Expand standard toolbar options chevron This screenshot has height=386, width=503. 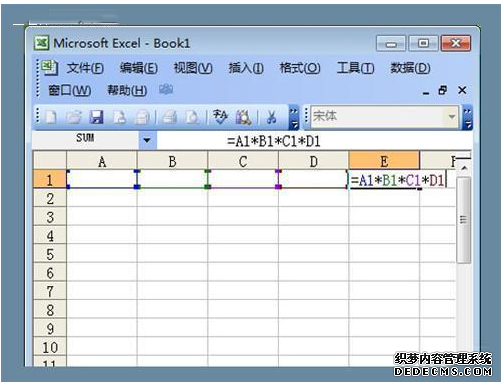pos(293,118)
